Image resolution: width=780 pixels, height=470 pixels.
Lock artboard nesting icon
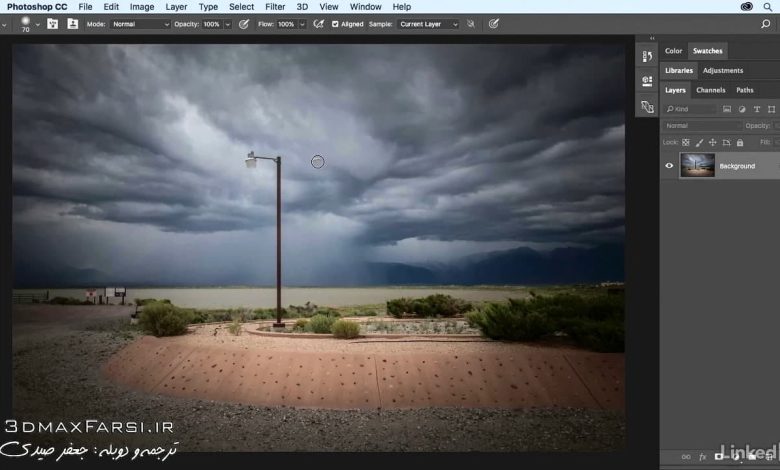(726, 143)
